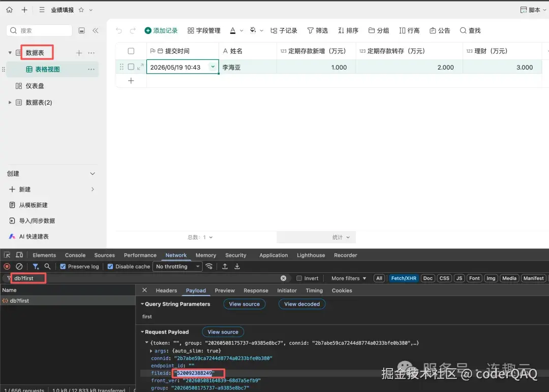
Task: Click View source beside Request Payload
Action: point(223,332)
